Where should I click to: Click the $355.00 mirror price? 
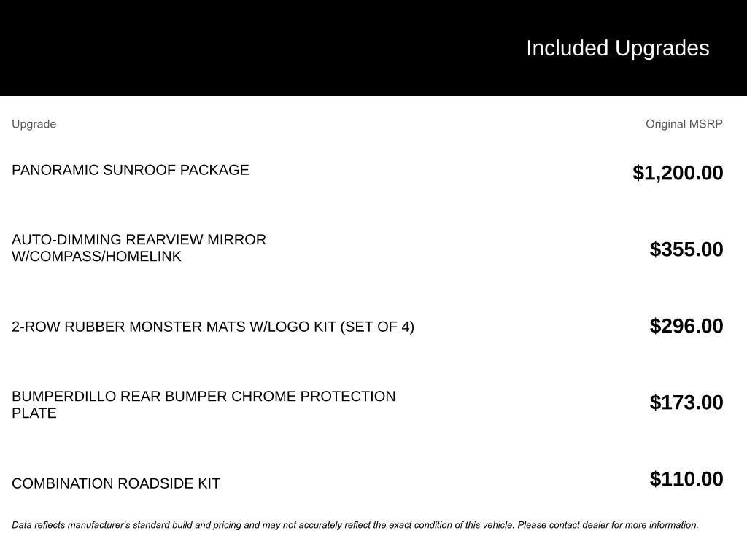(x=686, y=249)
